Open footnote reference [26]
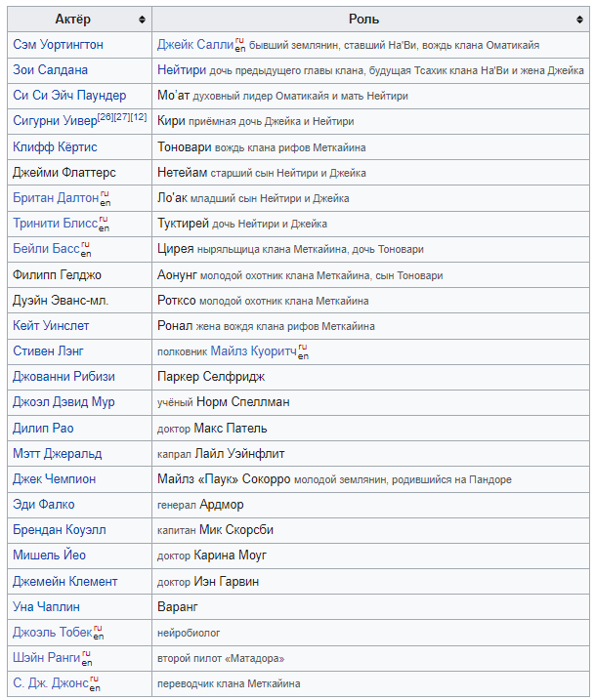This screenshot has width=595, height=700. pyautogui.click(x=106, y=117)
